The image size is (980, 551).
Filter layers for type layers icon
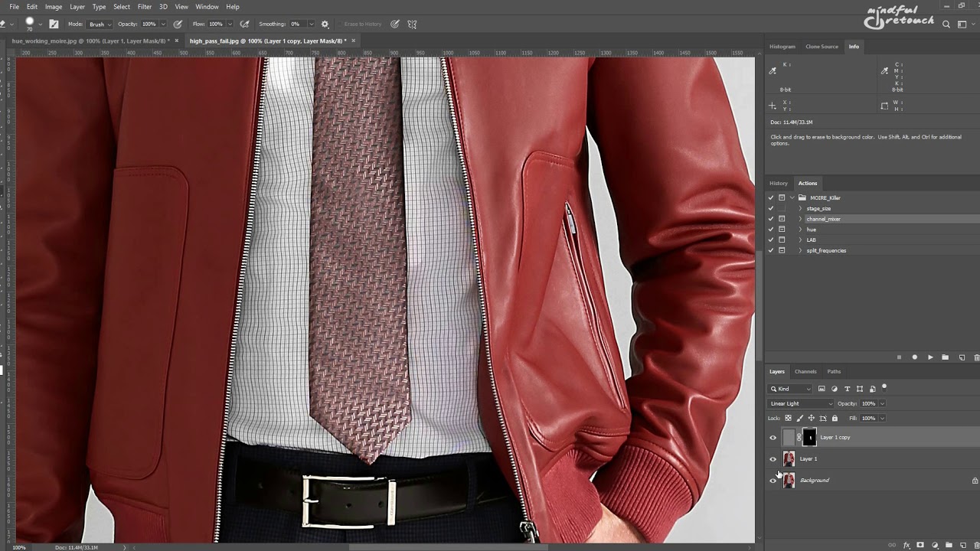click(847, 389)
